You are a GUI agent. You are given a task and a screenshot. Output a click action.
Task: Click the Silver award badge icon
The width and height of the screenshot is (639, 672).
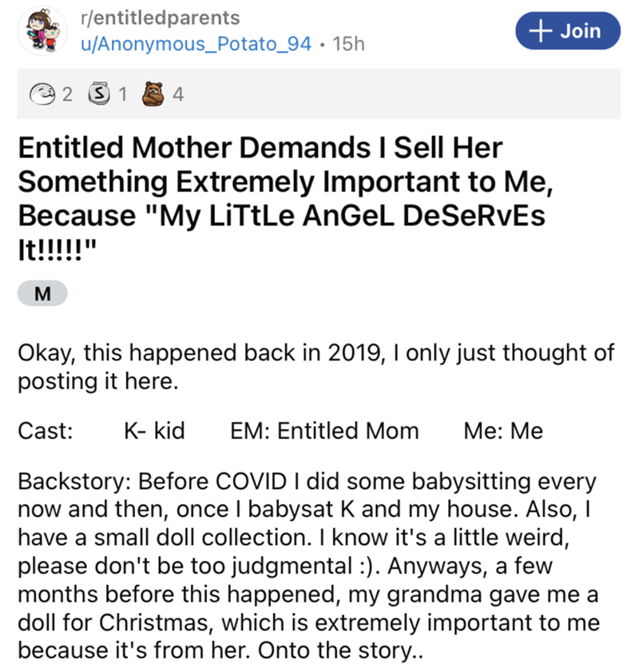click(x=99, y=93)
